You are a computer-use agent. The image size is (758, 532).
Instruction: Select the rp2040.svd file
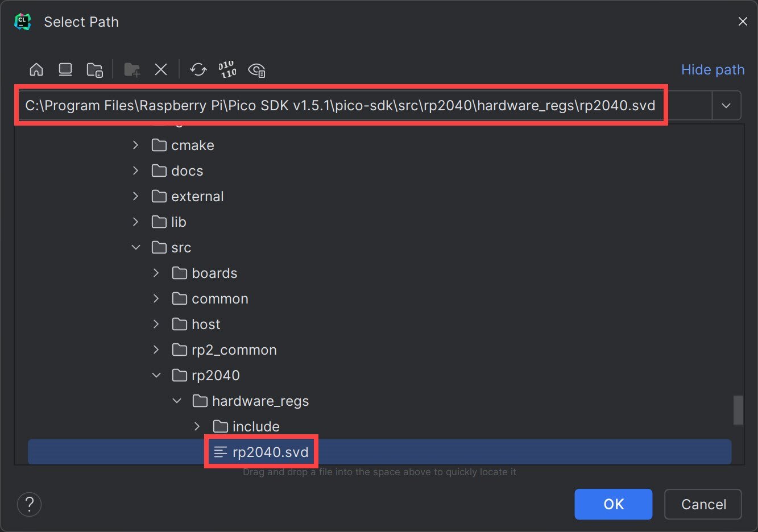coord(379,452)
